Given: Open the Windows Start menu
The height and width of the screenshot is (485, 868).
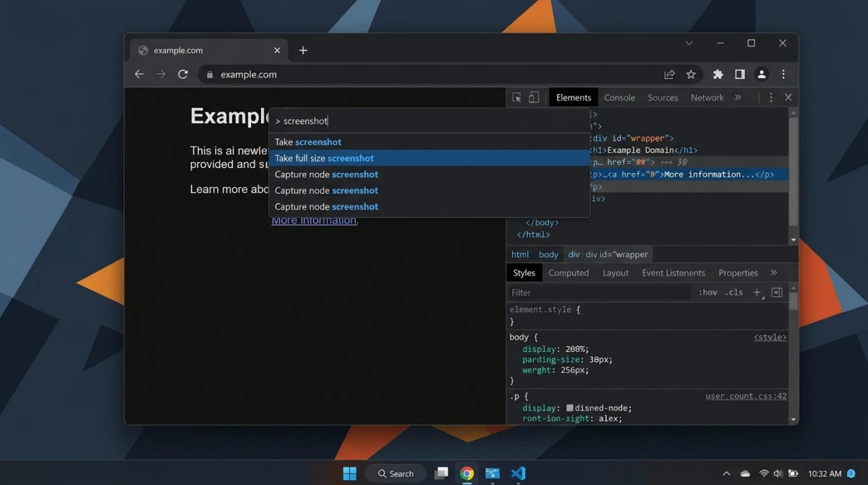Looking at the screenshot, I should (x=349, y=473).
